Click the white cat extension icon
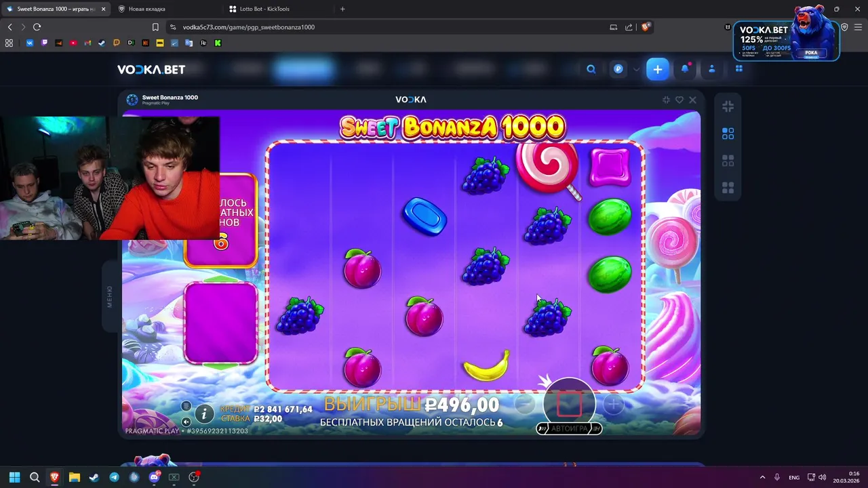This screenshot has height=488, width=868. click(728, 27)
